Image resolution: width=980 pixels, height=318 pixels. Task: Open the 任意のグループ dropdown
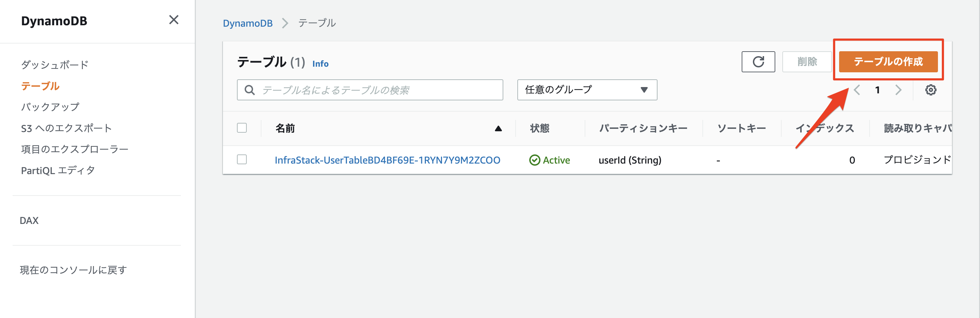(x=587, y=90)
